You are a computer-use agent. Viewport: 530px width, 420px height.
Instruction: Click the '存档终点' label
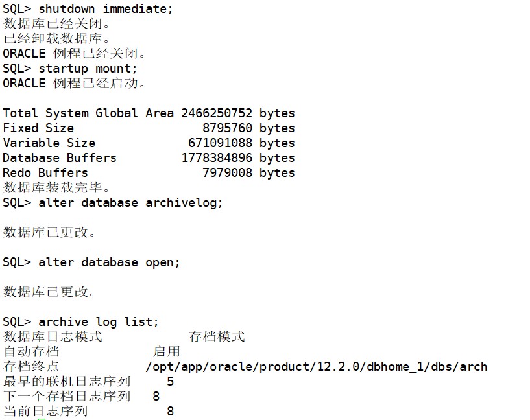click(x=31, y=366)
